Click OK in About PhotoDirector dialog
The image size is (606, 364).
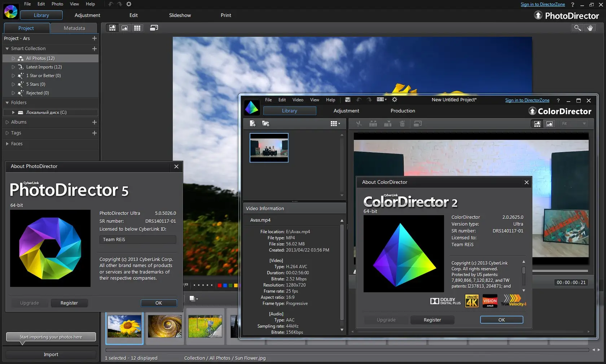(159, 303)
